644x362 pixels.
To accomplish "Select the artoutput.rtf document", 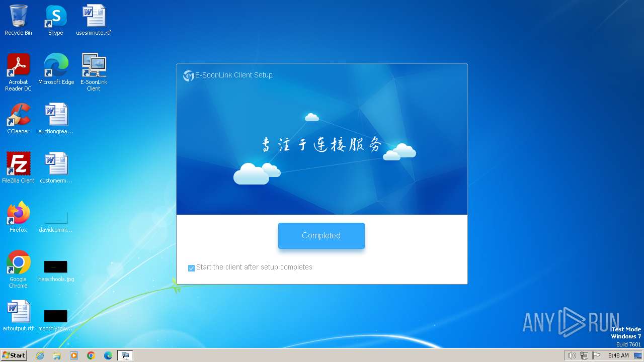I will [18, 316].
